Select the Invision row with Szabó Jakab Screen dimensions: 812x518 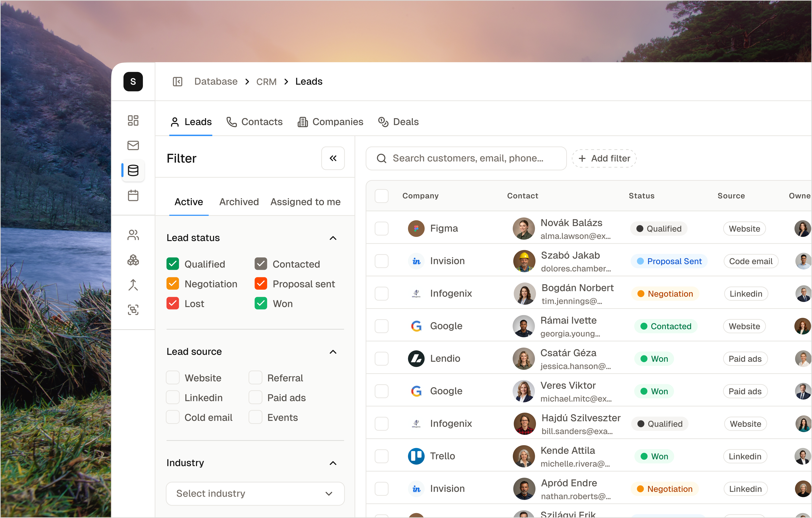tap(381, 261)
